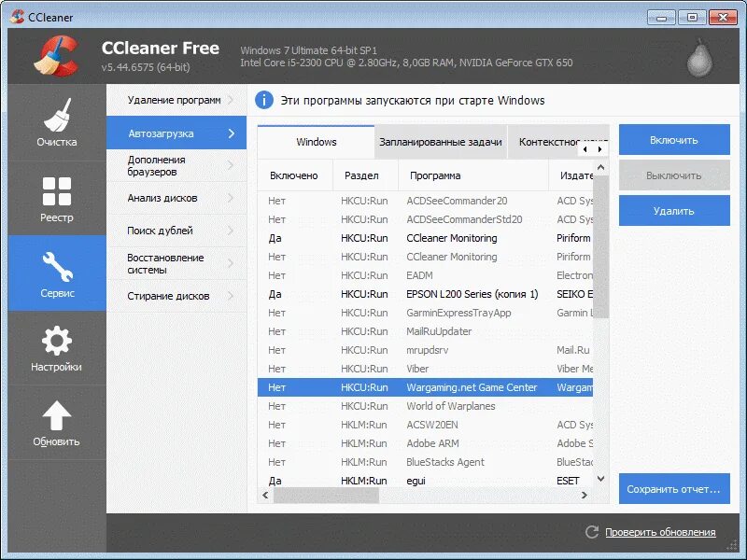Screen dimensions: 747x560
Task: Select the mrupdsrv row
Action: pos(426,350)
